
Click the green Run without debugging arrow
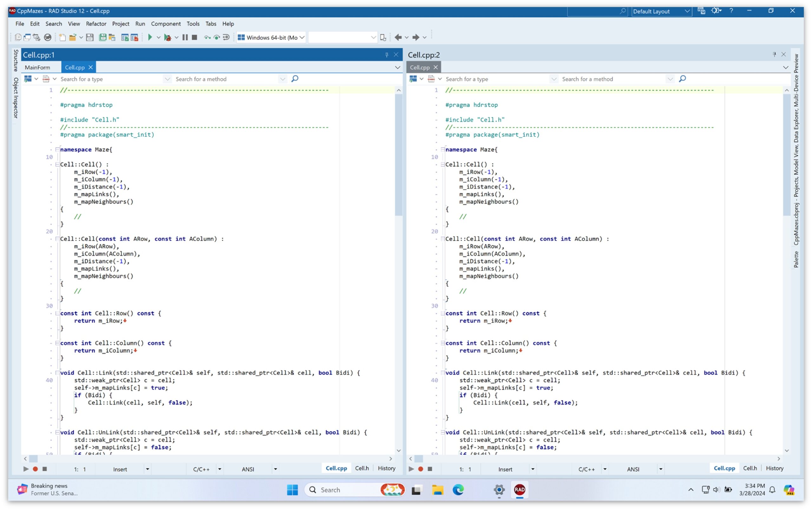[150, 37]
